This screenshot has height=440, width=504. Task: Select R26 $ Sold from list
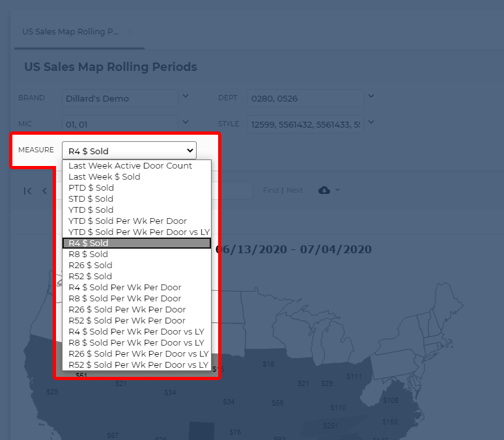(90, 266)
